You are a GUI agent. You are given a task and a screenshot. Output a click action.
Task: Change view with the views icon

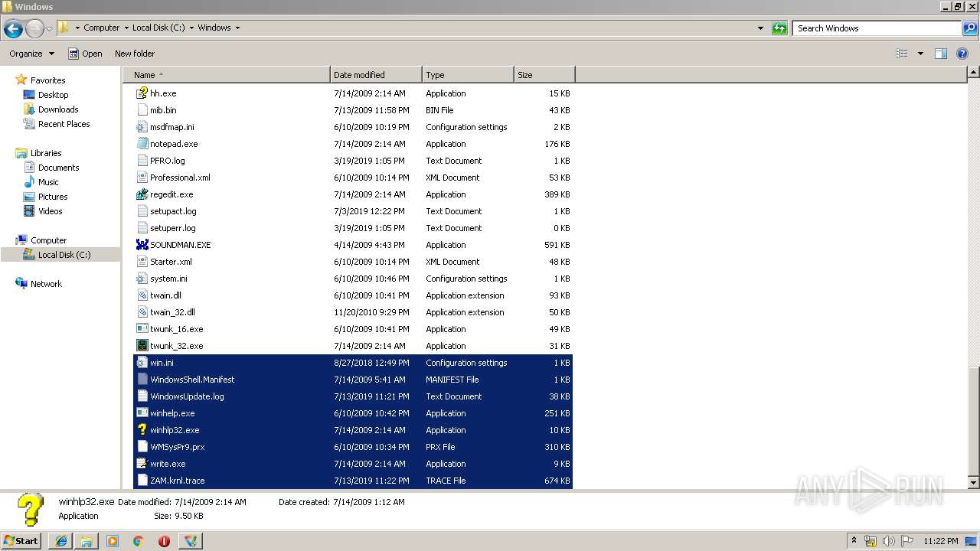click(x=902, y=54)
